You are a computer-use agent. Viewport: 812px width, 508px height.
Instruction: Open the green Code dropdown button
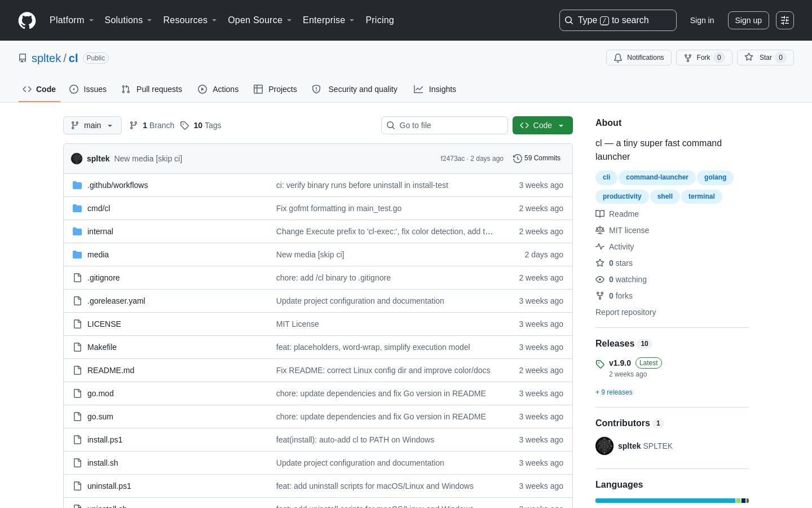pos(542,125)
